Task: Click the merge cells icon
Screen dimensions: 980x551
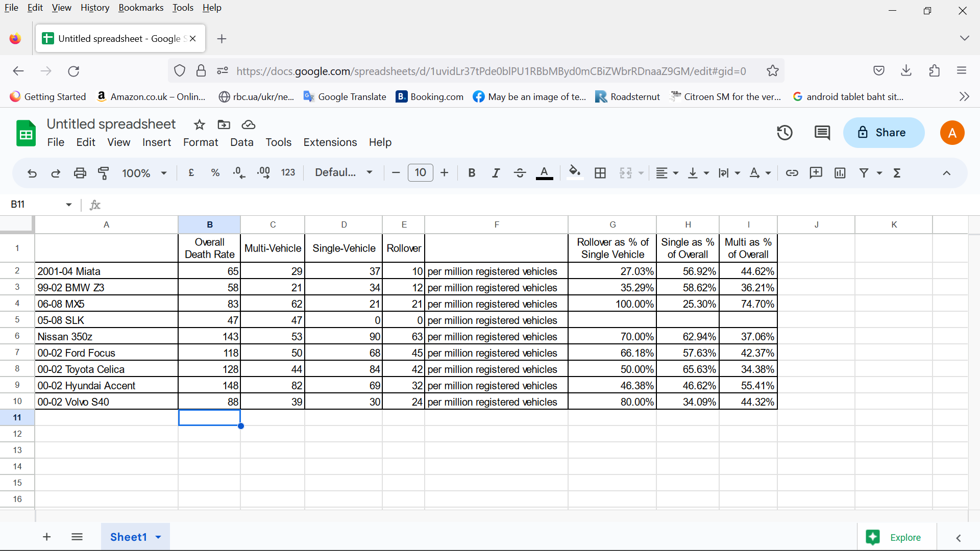Action: [626, 173]
